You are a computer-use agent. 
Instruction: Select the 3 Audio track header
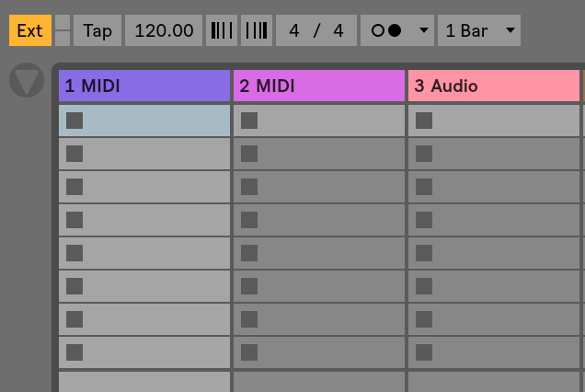[494, 86]
